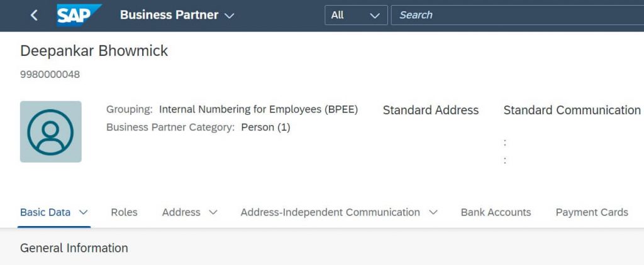644x265 pixels.
Task: Select the business partner avatar picture
Action: [50, 132]
